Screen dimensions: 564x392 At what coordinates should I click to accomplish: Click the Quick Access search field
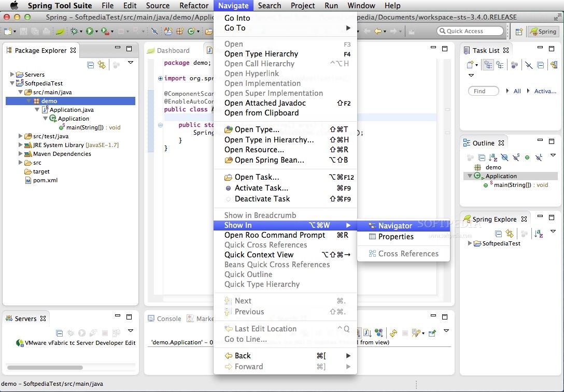[x=470, y=31]
